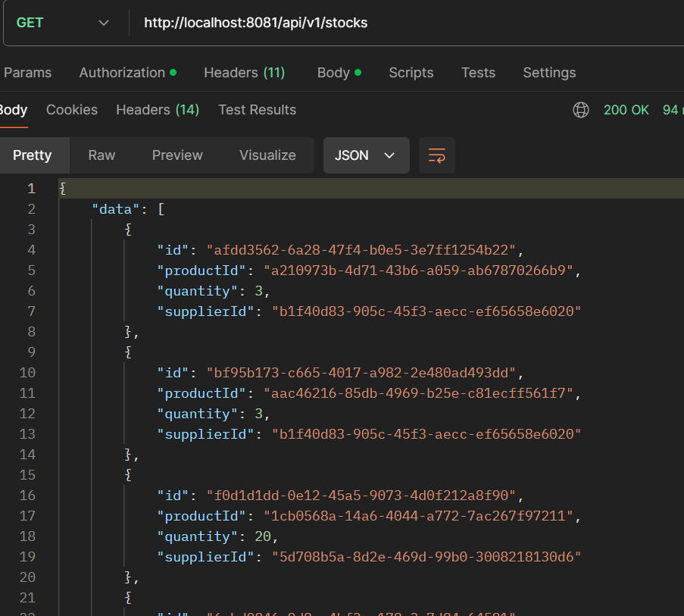Select the Visualize view

tap(267, 155)
